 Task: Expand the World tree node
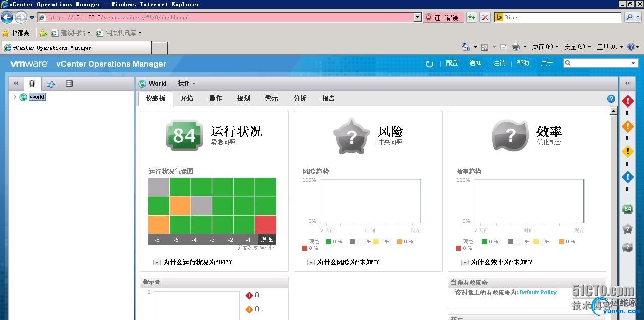[x=15, y=97]
